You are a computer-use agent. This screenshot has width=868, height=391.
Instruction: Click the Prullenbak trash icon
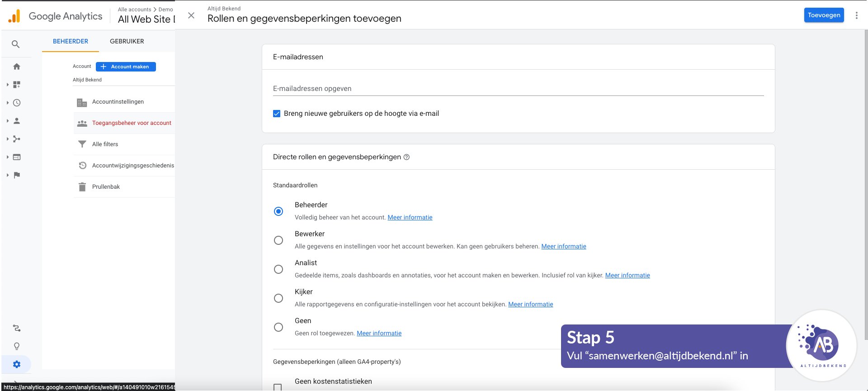(x=82, y=187)
